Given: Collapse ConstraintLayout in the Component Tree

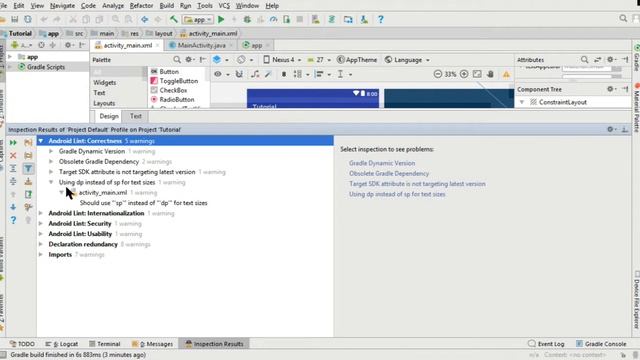Looking at the screenshot, I should click(x=522, y=102).
